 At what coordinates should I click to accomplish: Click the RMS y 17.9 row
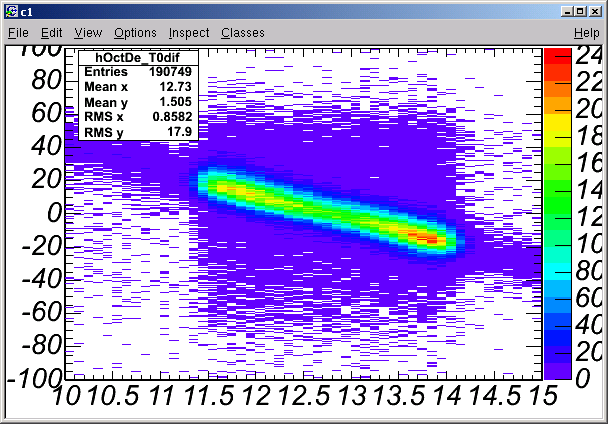[138, 132]
